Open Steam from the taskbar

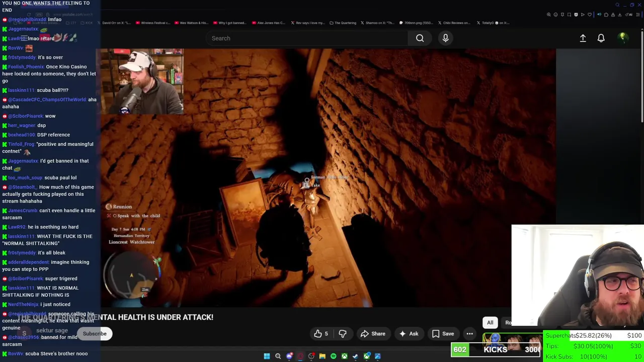pyautogui.click(x=355, y=356)
